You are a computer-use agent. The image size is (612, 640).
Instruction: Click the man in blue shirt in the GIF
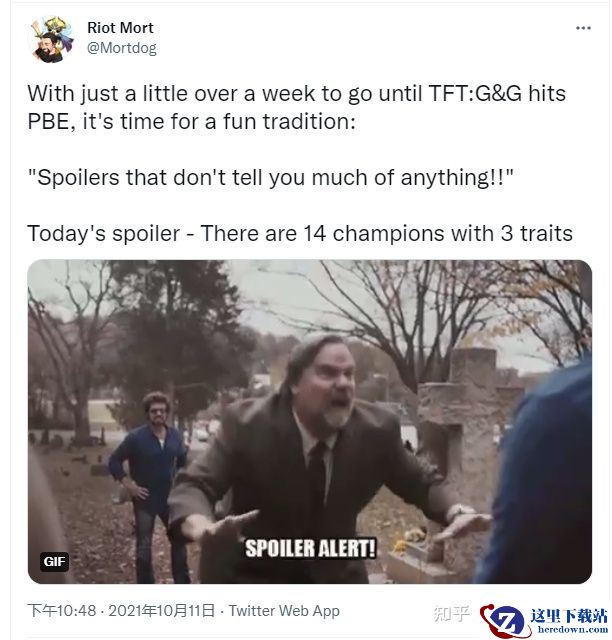(149, 486)
